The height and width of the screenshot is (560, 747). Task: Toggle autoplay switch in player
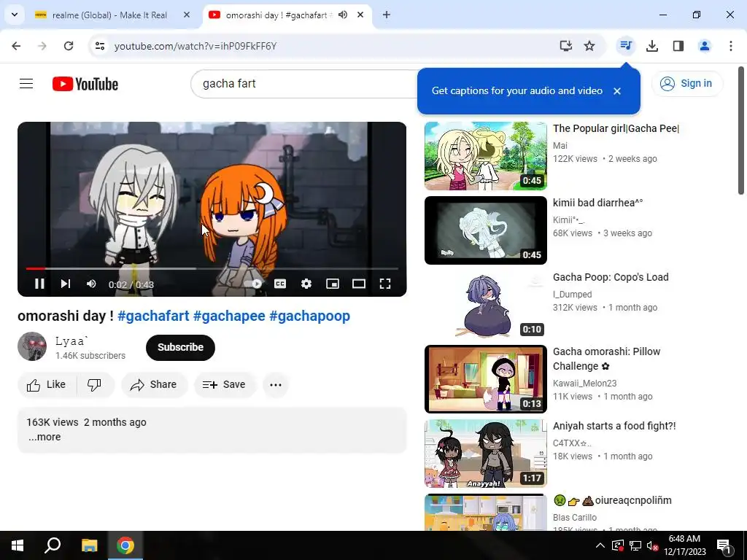253,284
